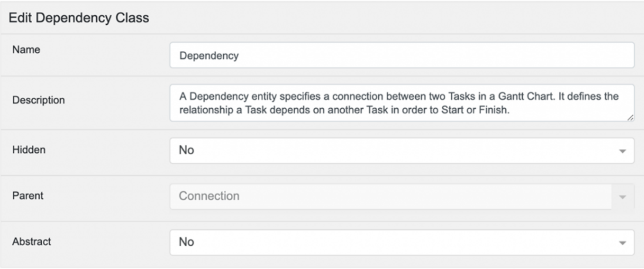The image size is (644, 269).
Task: Click the "Connection" value in Parent
Action: (x=209, y=196)
